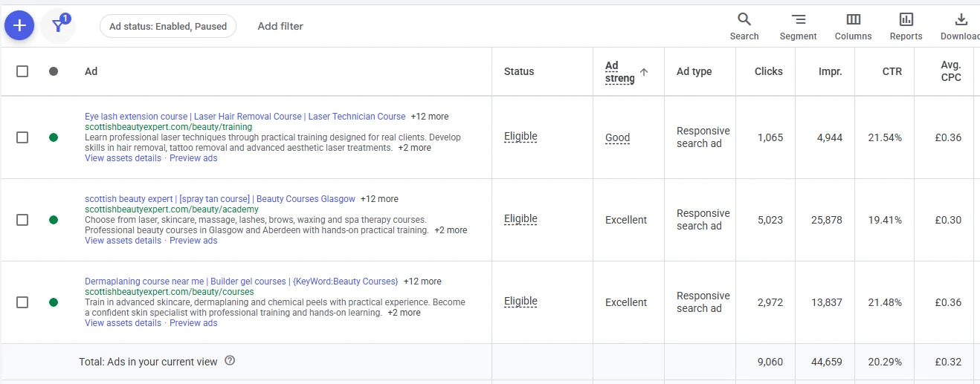Screen dimensions: 980x384
Task: Open the Ad status: Enabled, Paused filter chip
Action: pos(168,26)
